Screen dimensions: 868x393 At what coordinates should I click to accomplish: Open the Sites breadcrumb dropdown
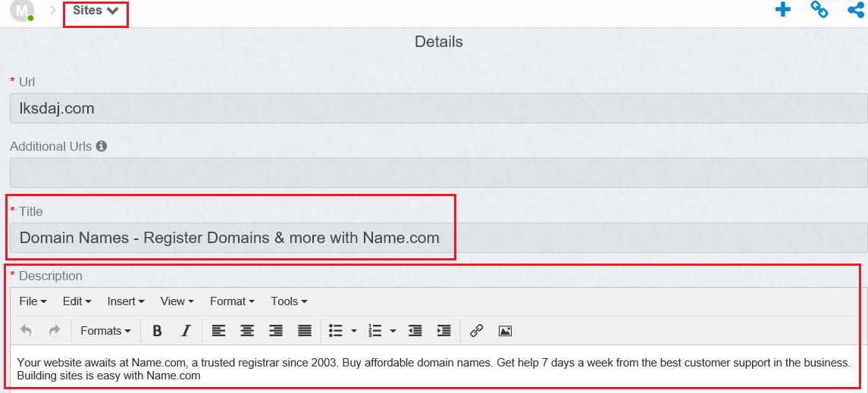pyautogui.click(x=96, y=11)
